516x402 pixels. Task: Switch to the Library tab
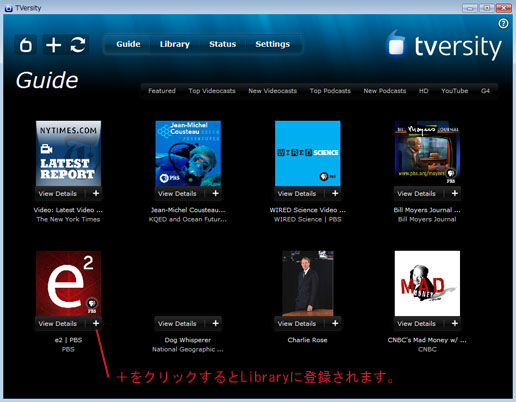click(175, 44)
